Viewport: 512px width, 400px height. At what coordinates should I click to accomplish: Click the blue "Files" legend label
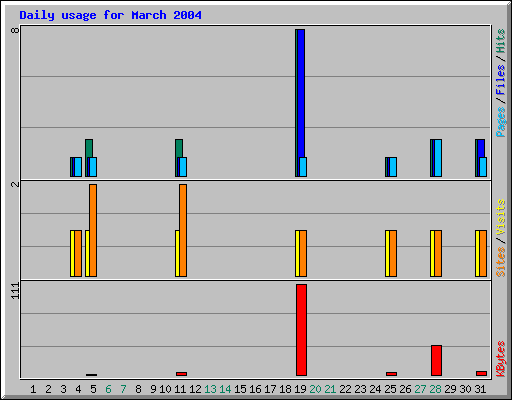500,79
